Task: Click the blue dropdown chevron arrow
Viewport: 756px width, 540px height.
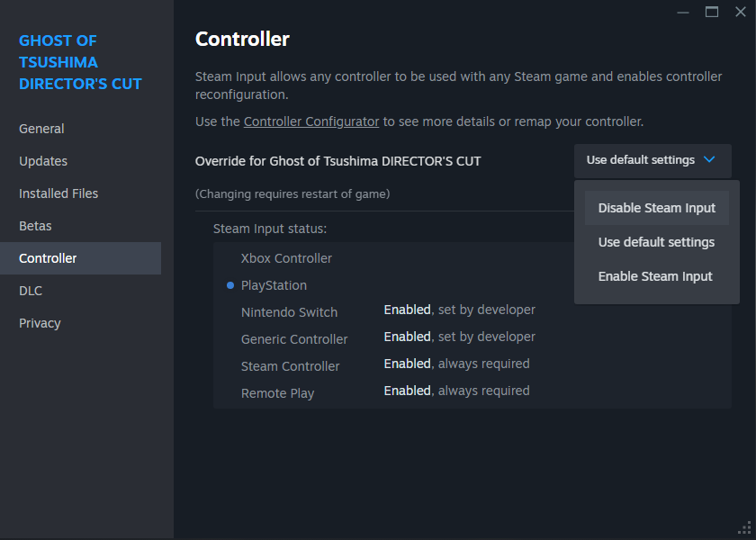Action: pos(709,160)
